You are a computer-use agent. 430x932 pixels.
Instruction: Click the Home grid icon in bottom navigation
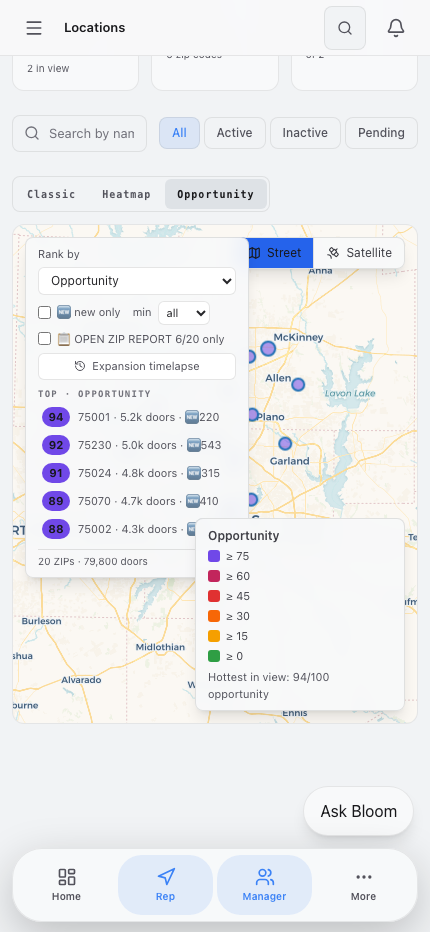click(x=66, y=877)
